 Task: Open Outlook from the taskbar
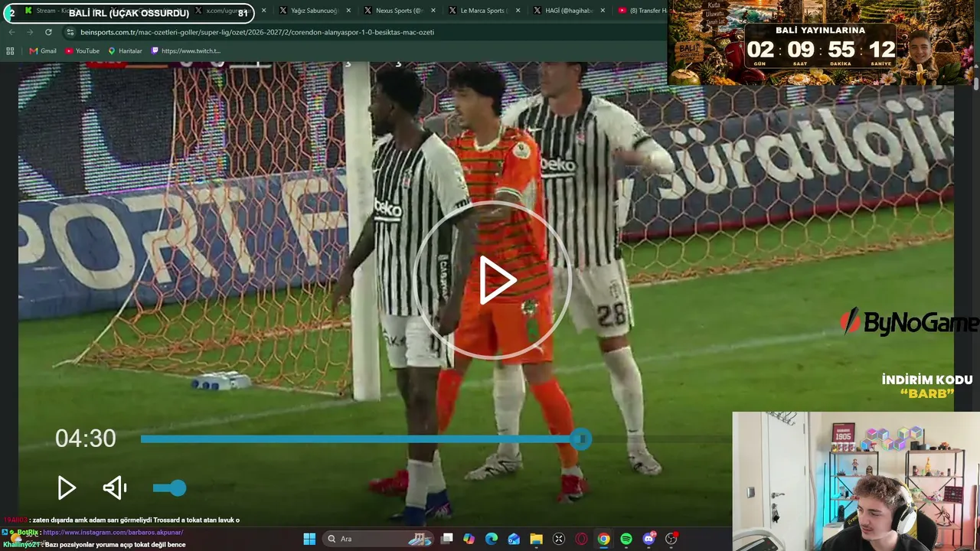coord(514,539)
